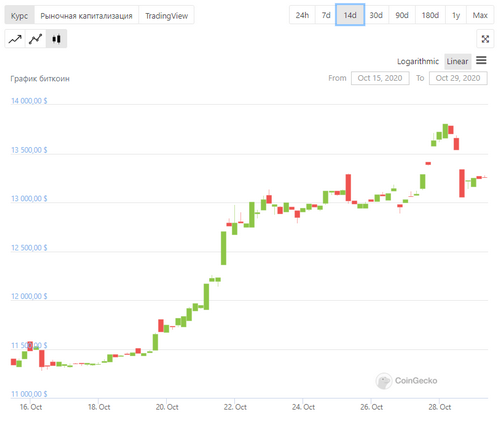Select the 24h time range
500x427 pixels.
[x=302, y=15]
